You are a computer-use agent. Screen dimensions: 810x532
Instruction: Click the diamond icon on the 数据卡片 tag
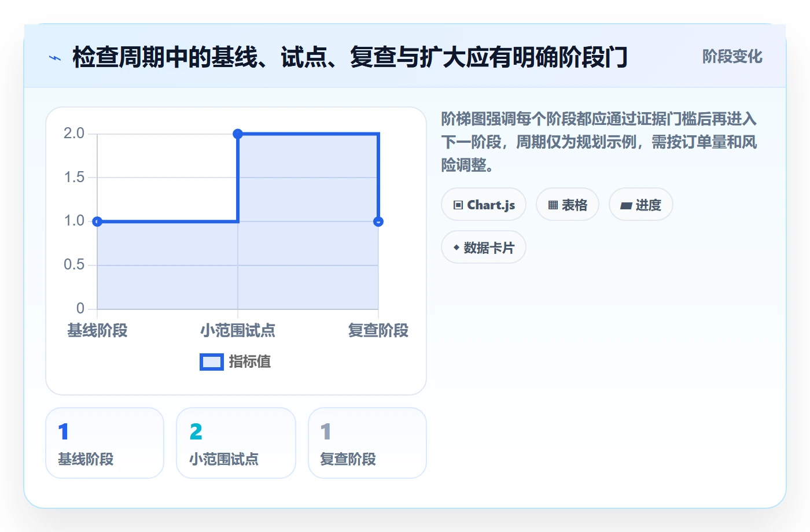[x=456, y=247]
